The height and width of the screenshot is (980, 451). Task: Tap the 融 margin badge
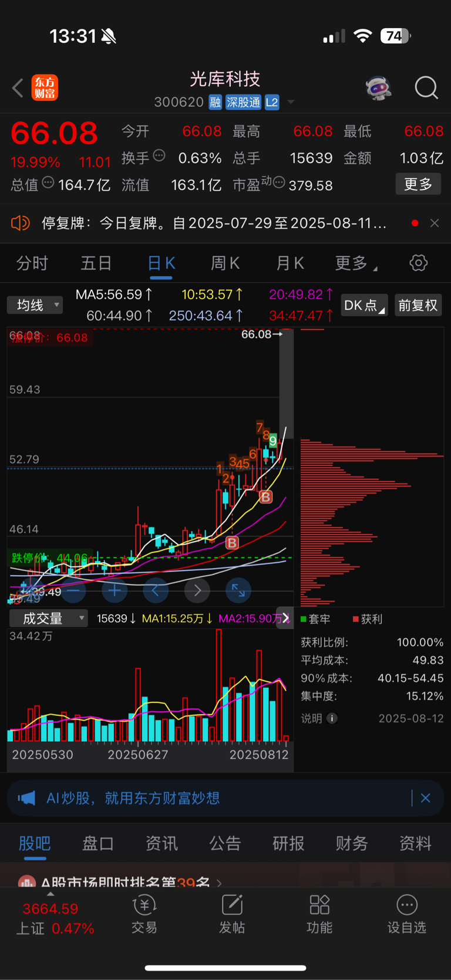[216, 103]
